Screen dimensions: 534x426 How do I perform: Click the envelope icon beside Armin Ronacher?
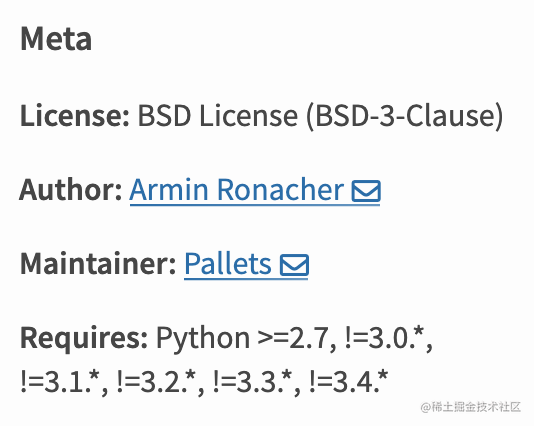[x=366, y=191]
